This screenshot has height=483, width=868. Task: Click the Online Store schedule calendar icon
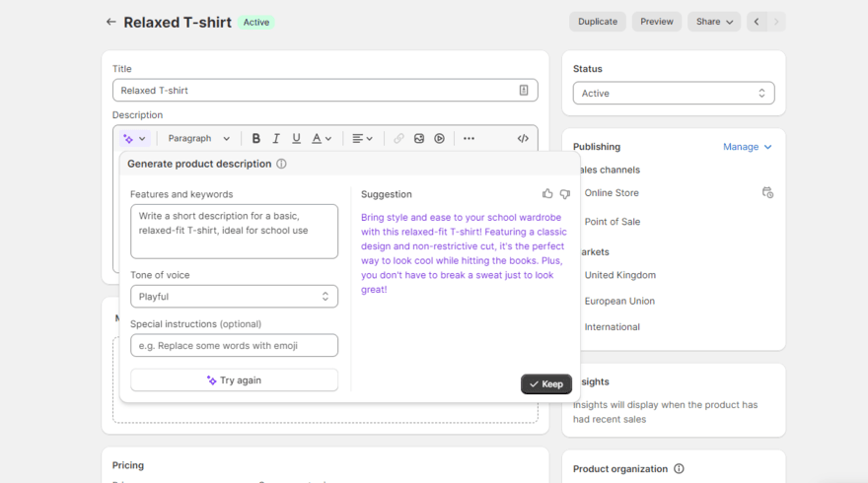(x=767, y=193)
